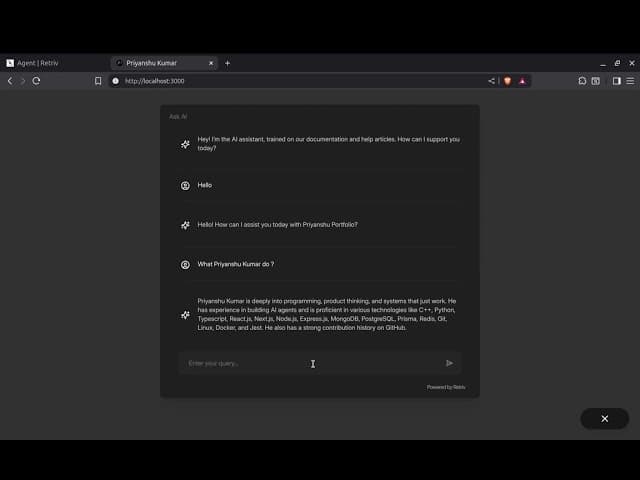This screenshot has width=640, height=480.
Task: Click AI sparkle icon beside programming answer
Action: [185, 315]
